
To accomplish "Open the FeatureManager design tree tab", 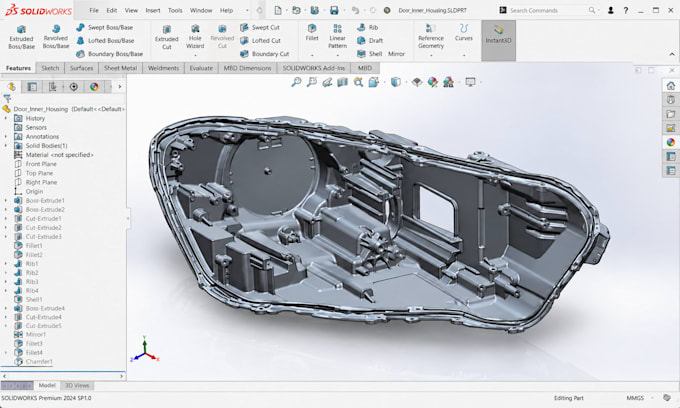I will [x=11, y=87].
